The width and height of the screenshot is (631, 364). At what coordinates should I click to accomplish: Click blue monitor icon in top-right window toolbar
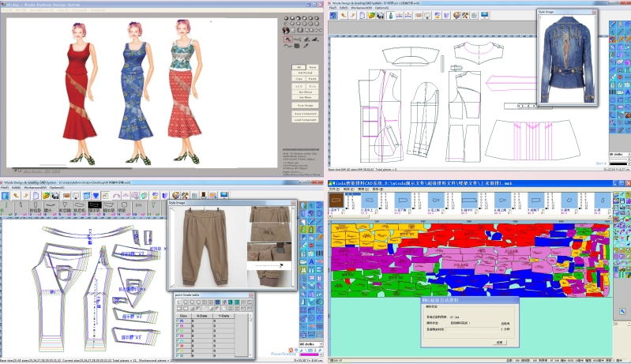click(485, 15)
